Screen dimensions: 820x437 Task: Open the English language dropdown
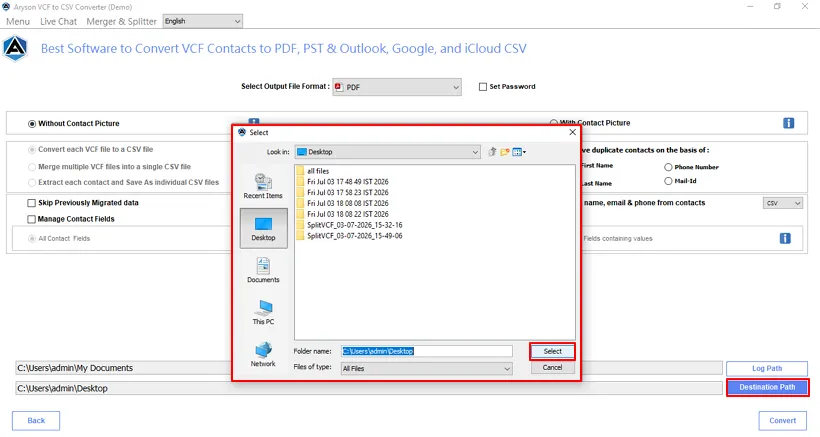202,21
